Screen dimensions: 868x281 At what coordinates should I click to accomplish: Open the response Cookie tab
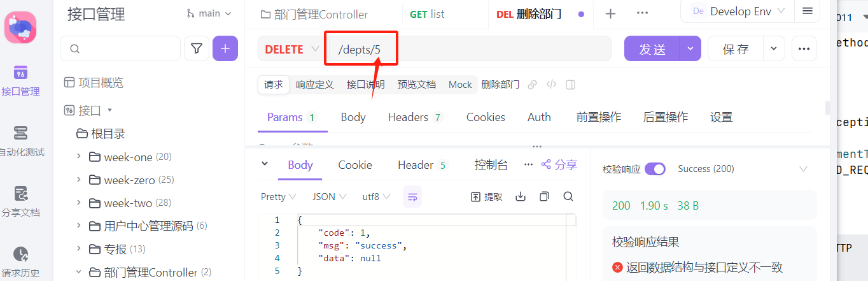coord(355,165)
